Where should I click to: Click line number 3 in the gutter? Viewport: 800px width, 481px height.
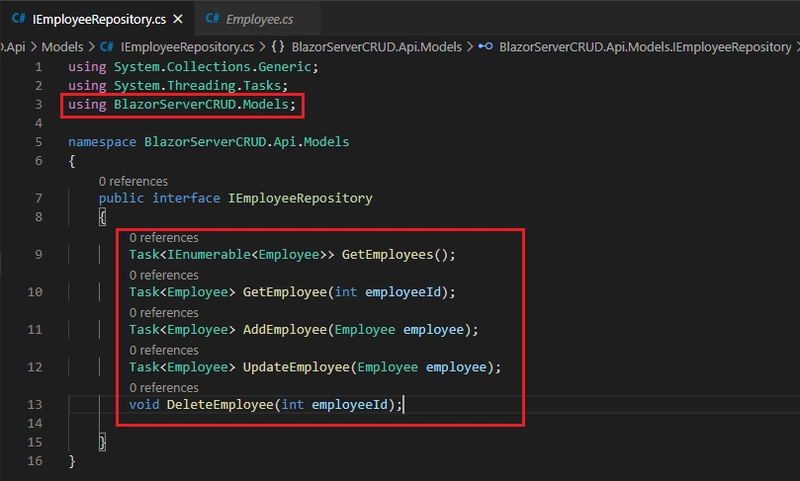(38, 105)
